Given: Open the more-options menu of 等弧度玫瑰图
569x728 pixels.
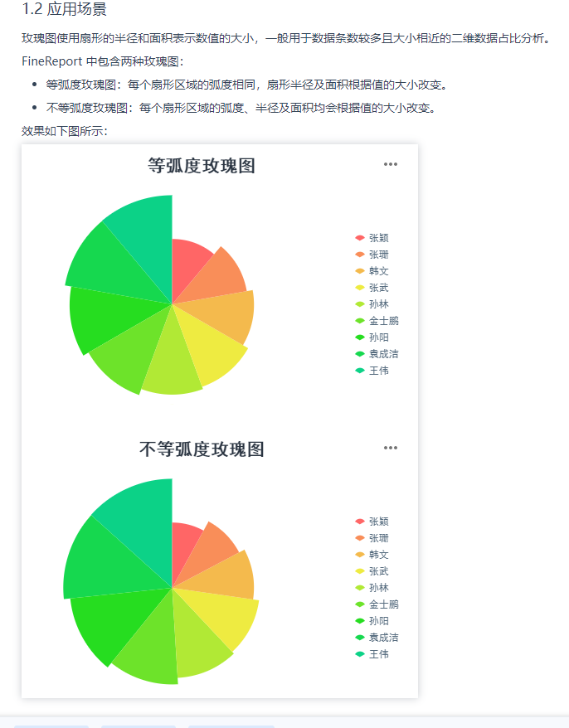Looking at the screenshot, I should pyautogui.click(x=391, y=164).
